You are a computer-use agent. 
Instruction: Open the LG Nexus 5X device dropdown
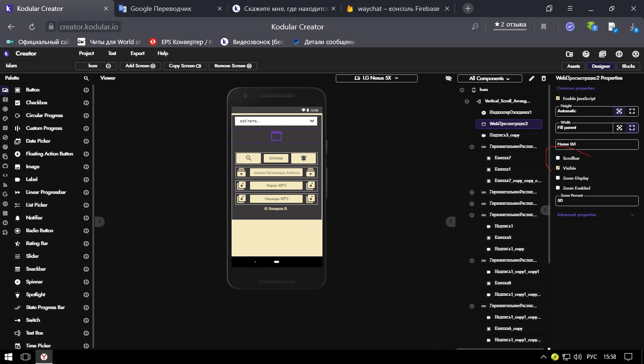[x=376, y=78]
